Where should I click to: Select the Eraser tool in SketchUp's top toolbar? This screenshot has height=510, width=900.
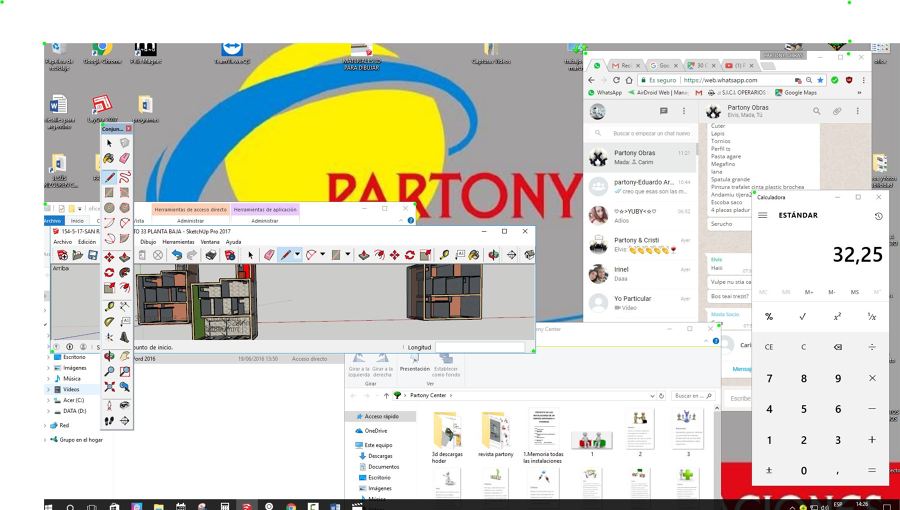269,255
